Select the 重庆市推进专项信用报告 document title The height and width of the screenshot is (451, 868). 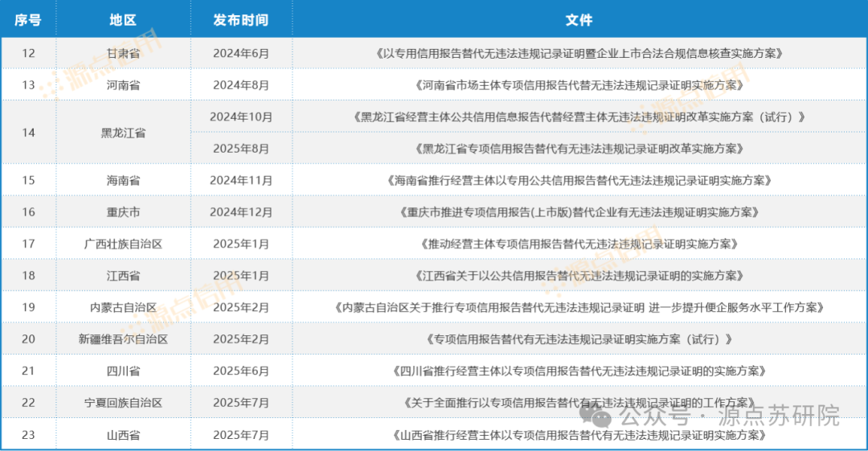[579, 211]
